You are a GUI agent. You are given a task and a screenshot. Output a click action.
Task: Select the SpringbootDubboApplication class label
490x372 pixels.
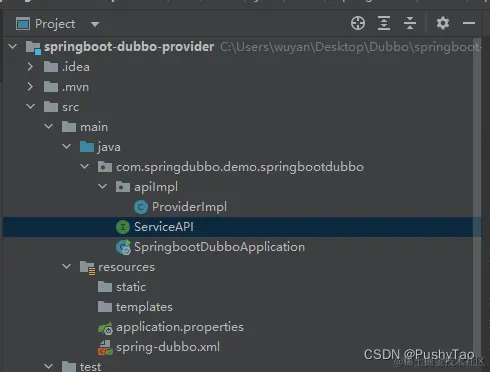click(219, 247)
